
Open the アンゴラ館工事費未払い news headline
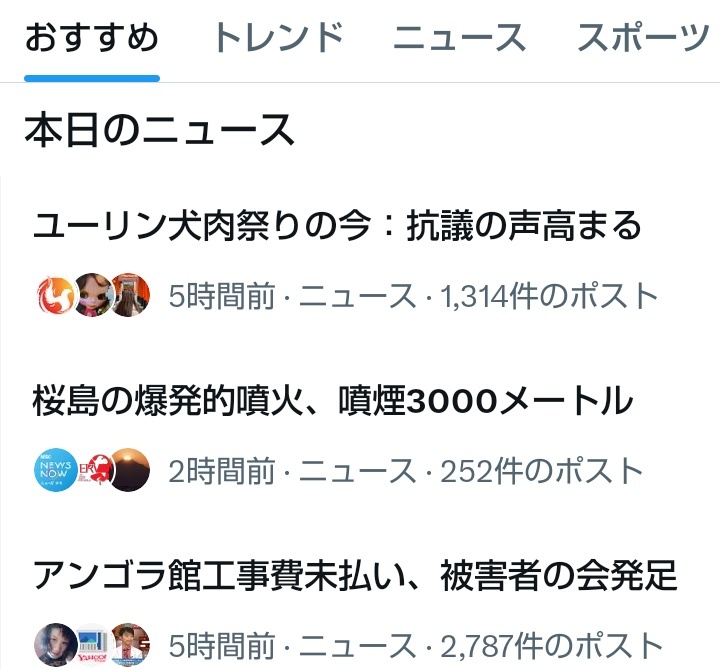click(355, 575)
